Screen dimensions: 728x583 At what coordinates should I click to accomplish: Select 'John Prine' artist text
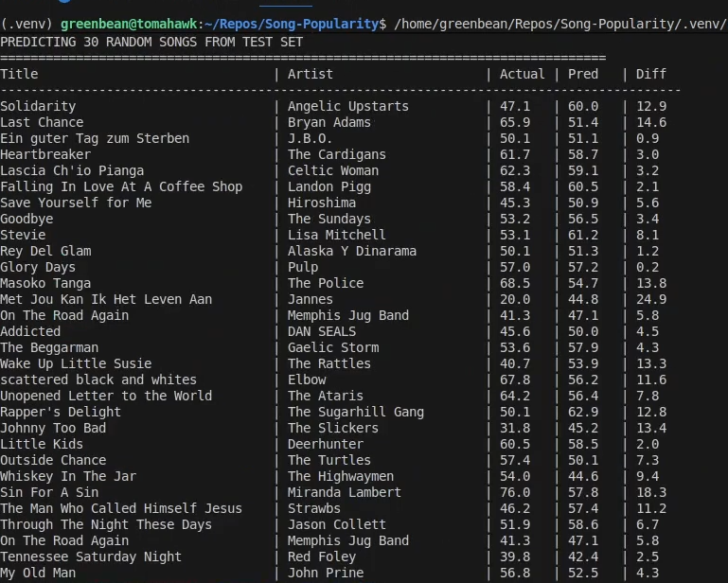point(326,573)
